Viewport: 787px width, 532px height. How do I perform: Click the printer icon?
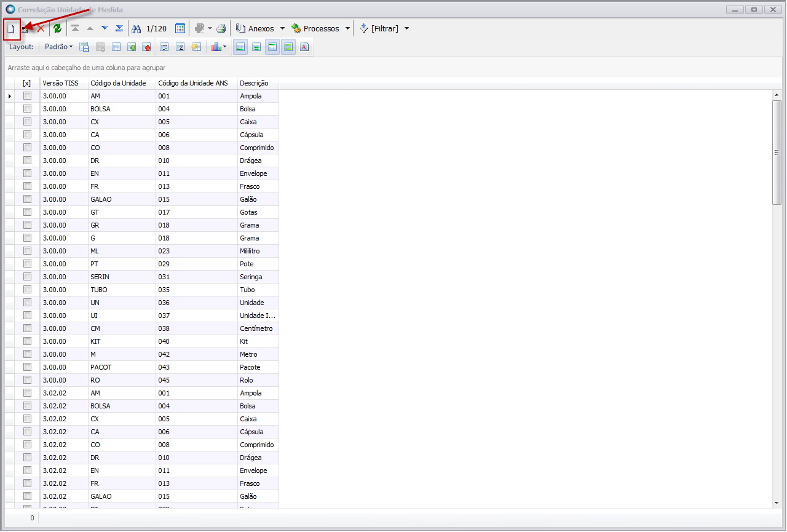click(221, 28)
